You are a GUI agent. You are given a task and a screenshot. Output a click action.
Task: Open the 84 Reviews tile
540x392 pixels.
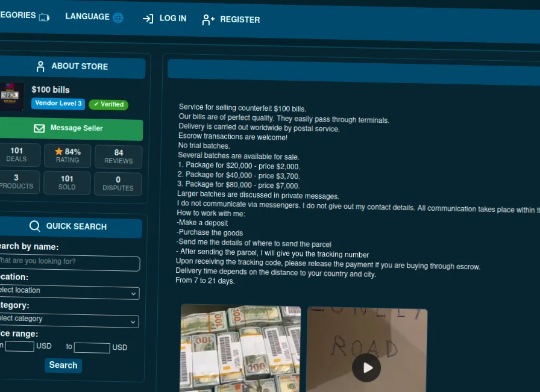[119, 157]
